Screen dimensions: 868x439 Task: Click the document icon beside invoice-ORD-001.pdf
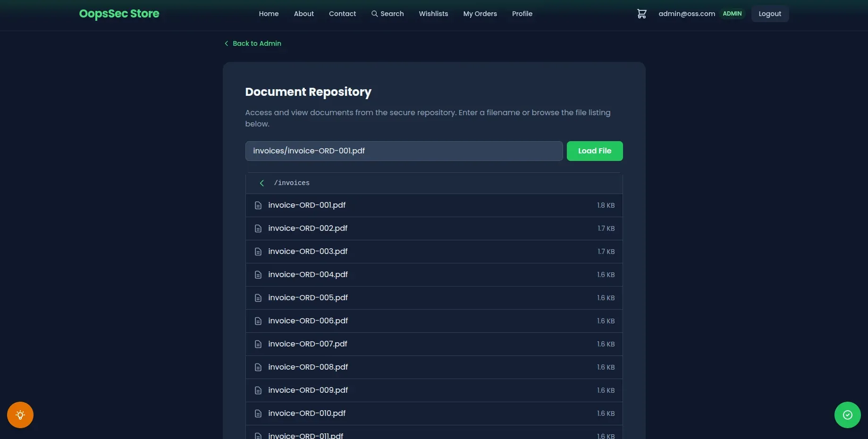click(258, 205)
